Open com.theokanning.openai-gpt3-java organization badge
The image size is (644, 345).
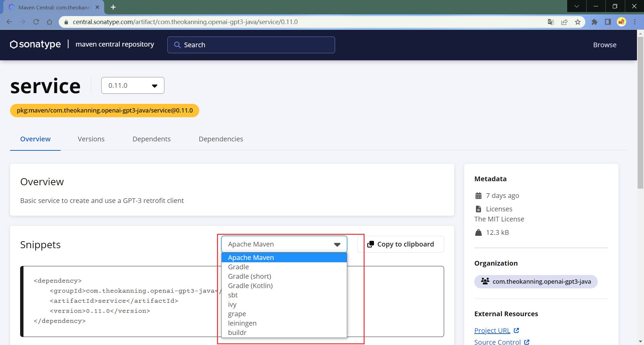(536, 282)
